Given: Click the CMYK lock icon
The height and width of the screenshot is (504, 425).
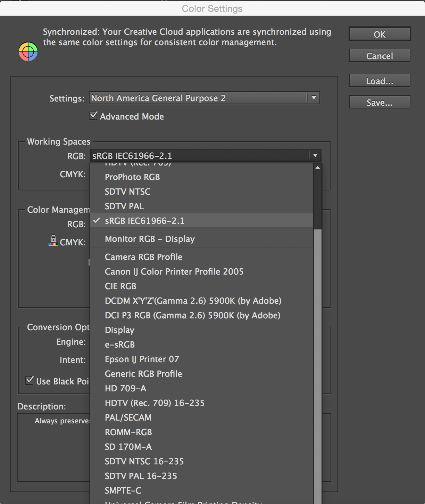Looking at the screenshot, I should tap(53, 241).
